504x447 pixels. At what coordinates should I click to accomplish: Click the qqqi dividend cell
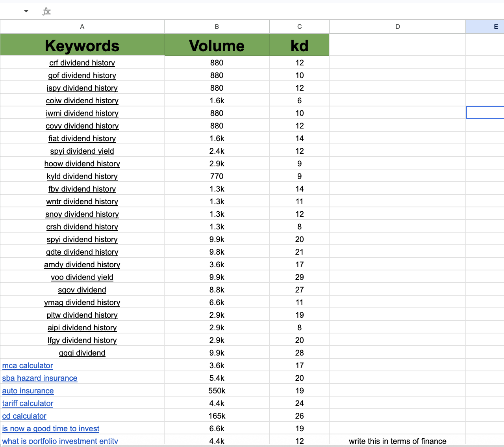82,353
